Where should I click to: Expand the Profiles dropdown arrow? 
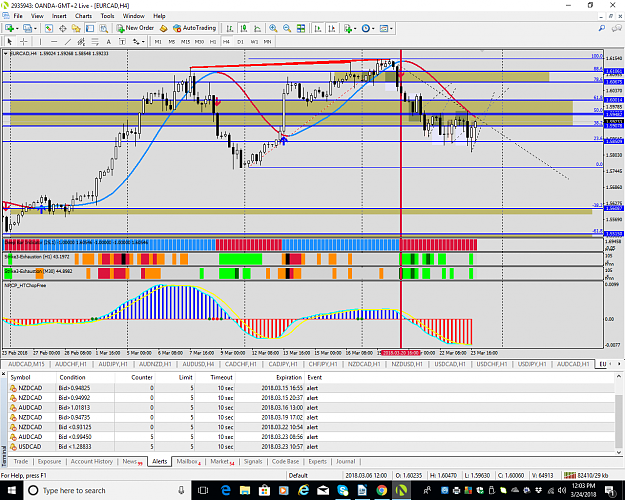click(x=35, y=29)
